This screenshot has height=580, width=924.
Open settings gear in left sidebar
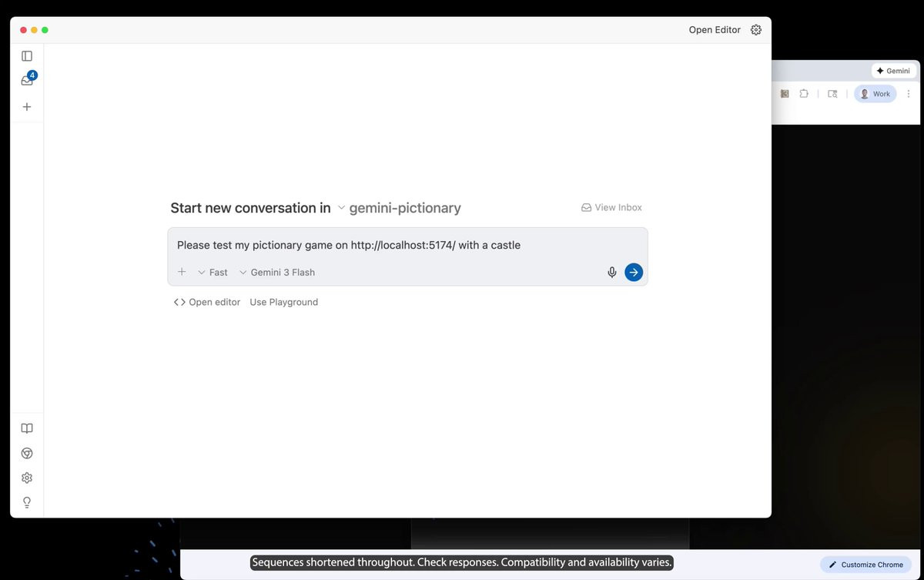coord(27,478)
